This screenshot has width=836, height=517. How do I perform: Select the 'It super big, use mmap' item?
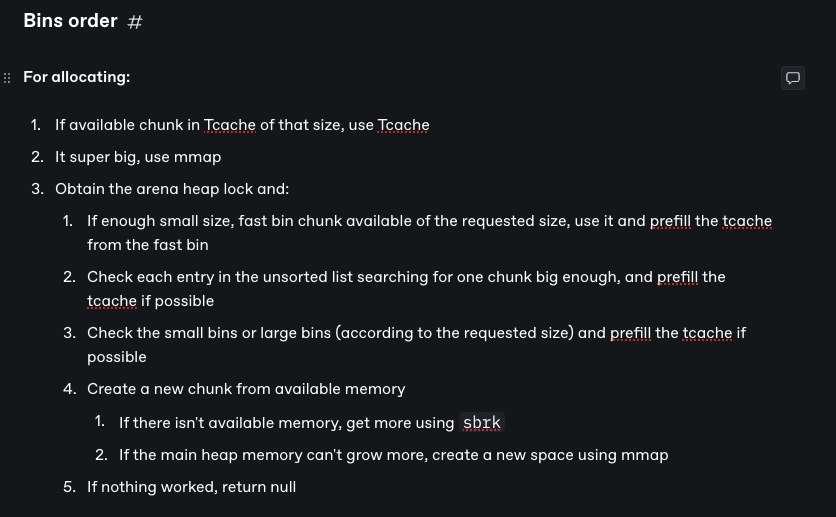point(138,157)
